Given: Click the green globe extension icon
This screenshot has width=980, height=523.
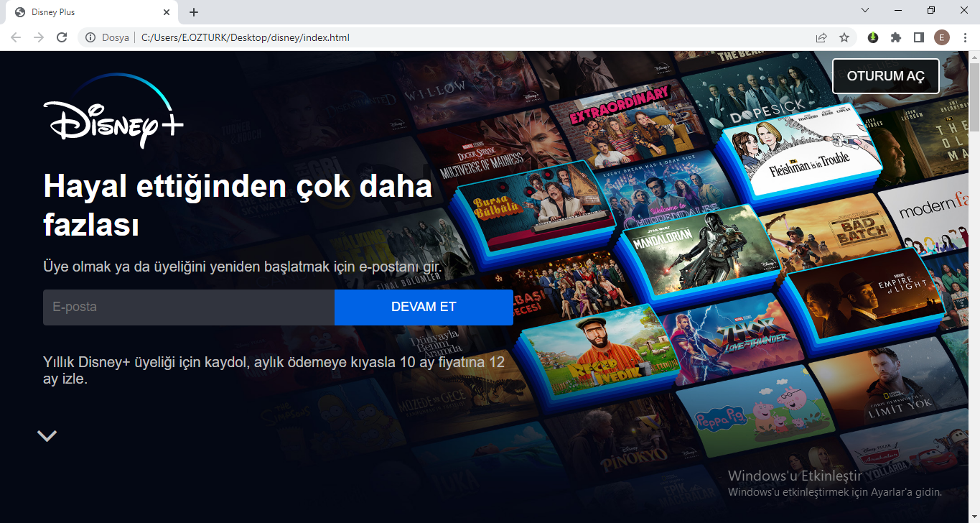Looking at the screenshot, I should coord(872,37).
